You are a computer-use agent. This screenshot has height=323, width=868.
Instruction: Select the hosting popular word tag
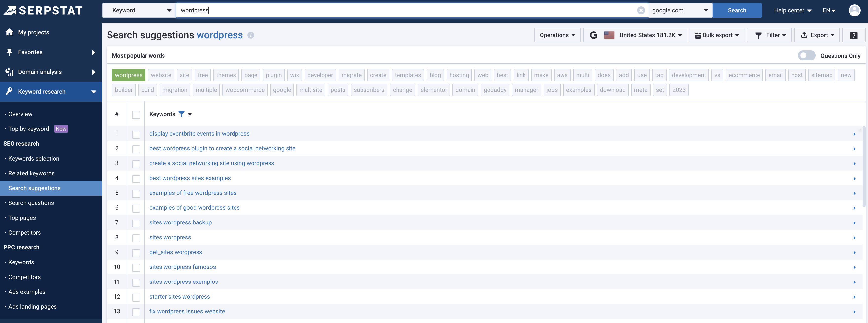(459, 75)
